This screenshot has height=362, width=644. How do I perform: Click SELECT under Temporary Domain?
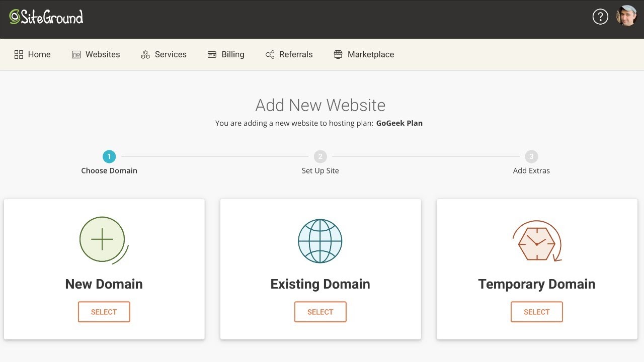536,312
